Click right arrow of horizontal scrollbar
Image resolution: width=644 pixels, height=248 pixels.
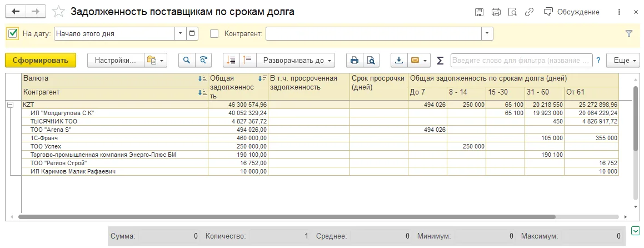(x=626, y=216)
